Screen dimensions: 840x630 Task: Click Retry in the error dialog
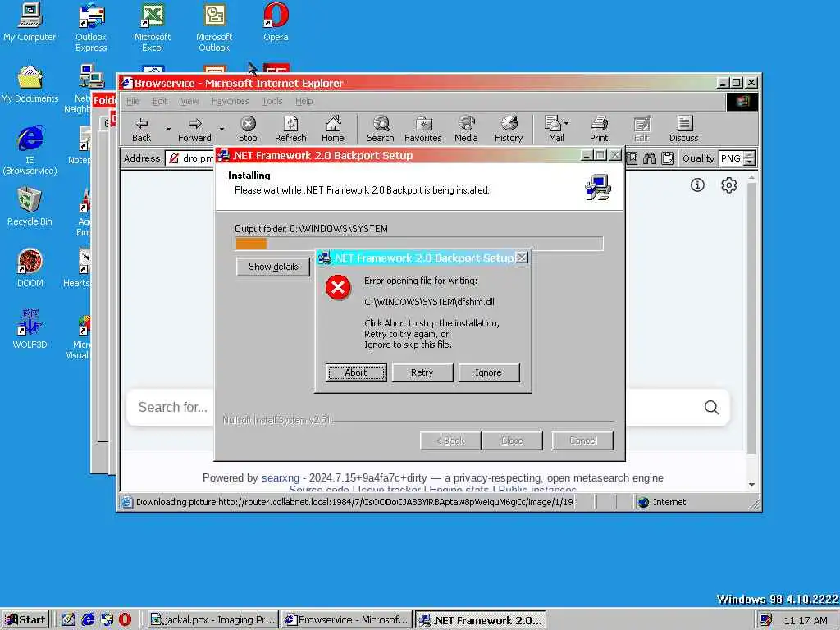(x=422, y=373)
